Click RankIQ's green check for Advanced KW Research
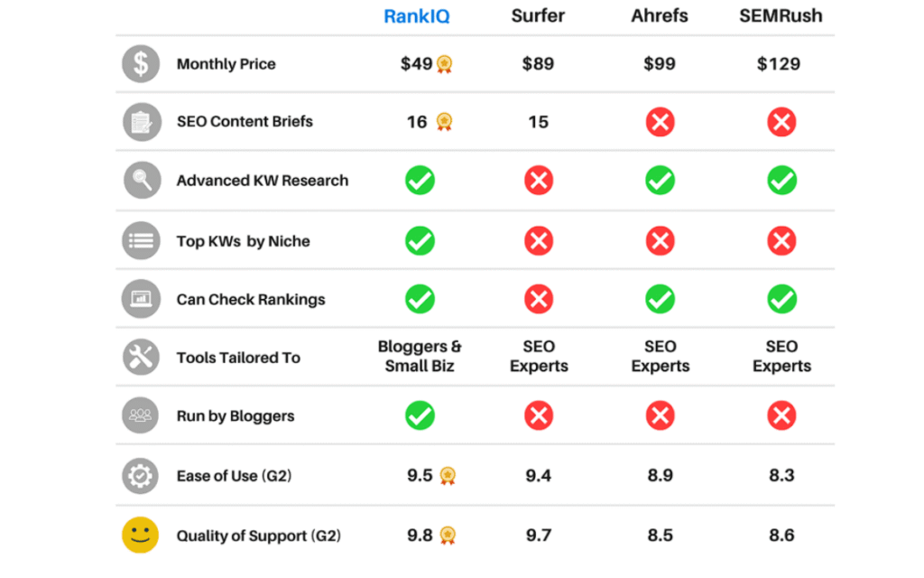The width and height of the screenshot is (924, 578). pos(420,180)
